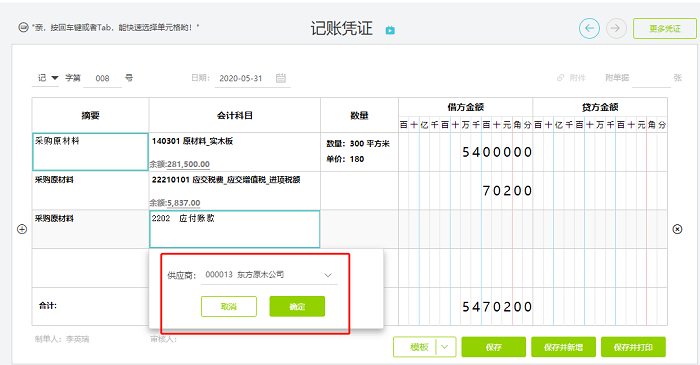Click the 审核人: label
Screen dimensions: 700x365
(164, 339)
